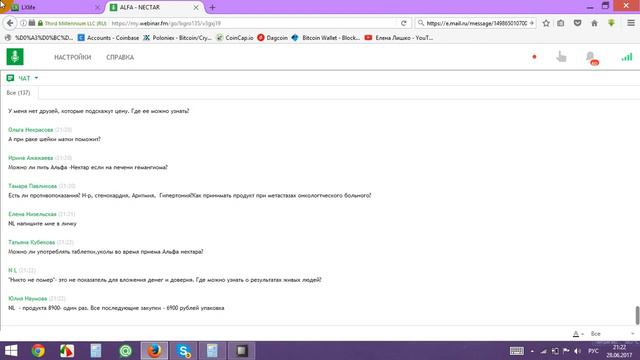Open the green downloads arrow icon

pyautogui.click(x=611, y=23)
